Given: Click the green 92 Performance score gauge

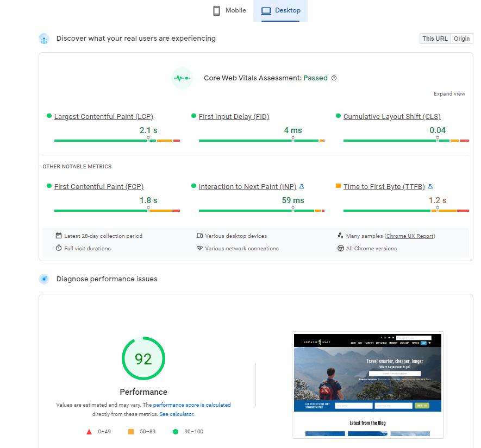Looking at the screenshot, I should coord(143,358).
